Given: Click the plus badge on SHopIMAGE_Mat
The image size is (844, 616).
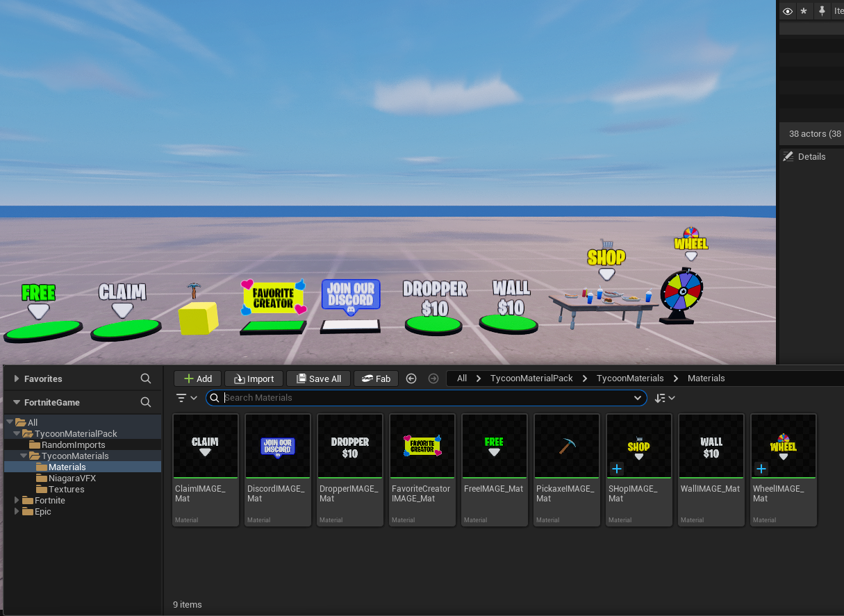Looking at the screenshot, I should (617, 469).
